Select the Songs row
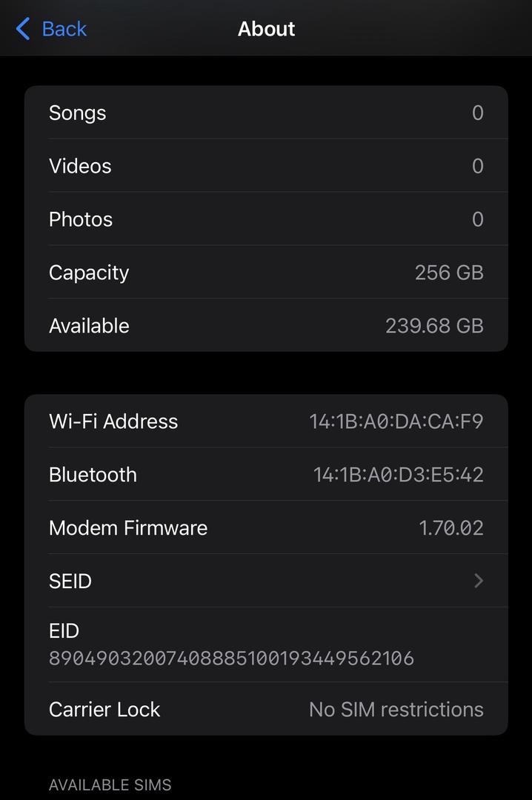The height and width of the screenshot is (800, 532). (266, 113)
